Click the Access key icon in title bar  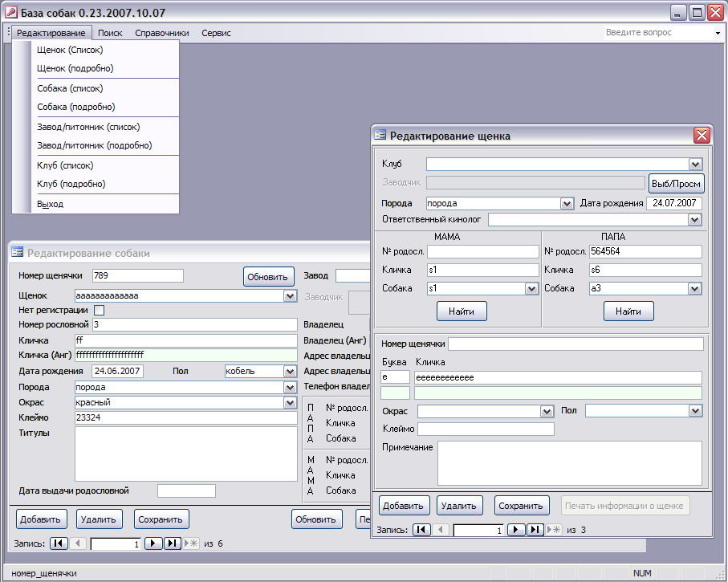point(10,13)
